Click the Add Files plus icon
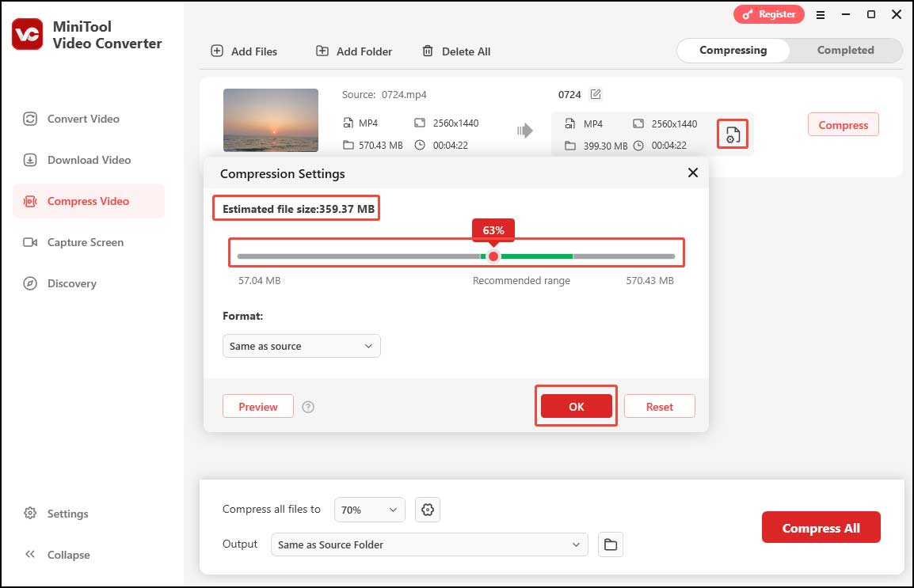The image size is (914, 588). click(x=217, y=51)
